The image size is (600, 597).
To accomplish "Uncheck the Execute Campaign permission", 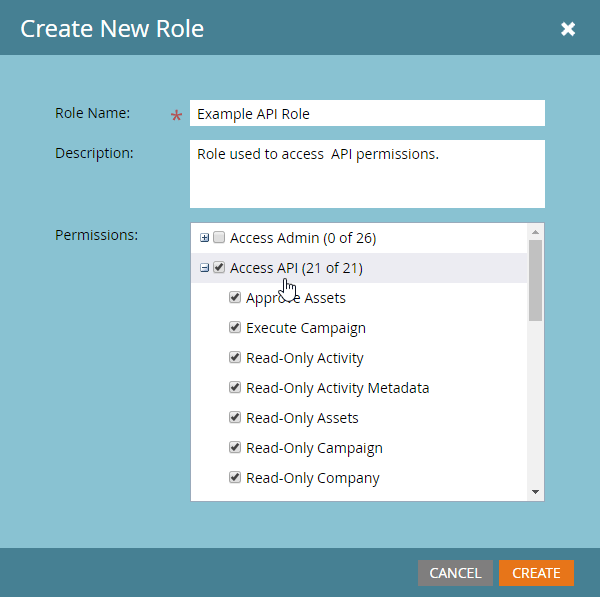I will point(235,328).
